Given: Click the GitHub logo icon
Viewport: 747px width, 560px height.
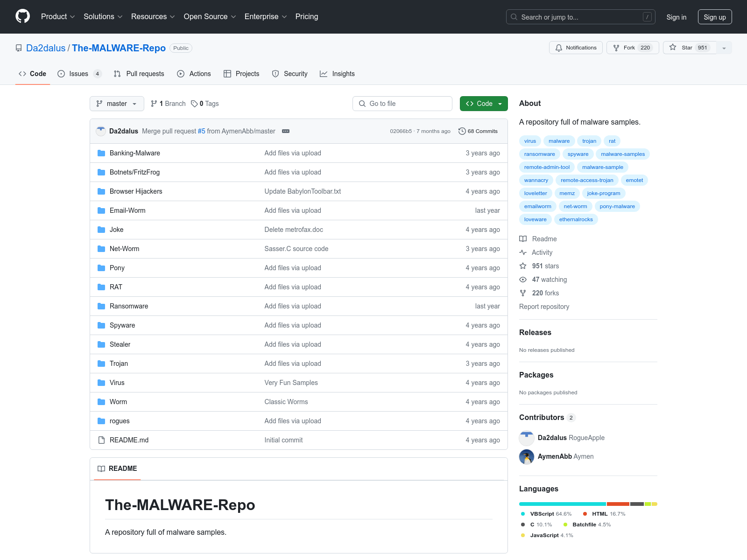Looking at the screenshot, I should [x=22, y=16].
